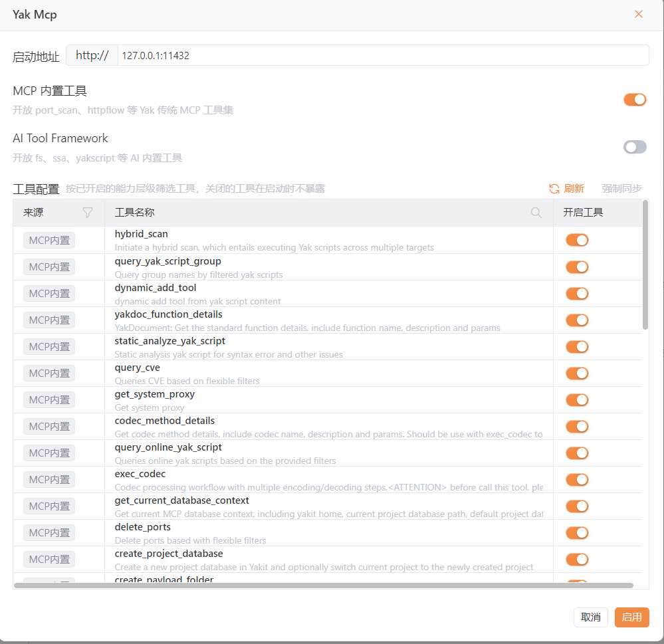
Task: Click 'Queries CVE based on flexible filters' description
Action: click(x=187, y=381)
